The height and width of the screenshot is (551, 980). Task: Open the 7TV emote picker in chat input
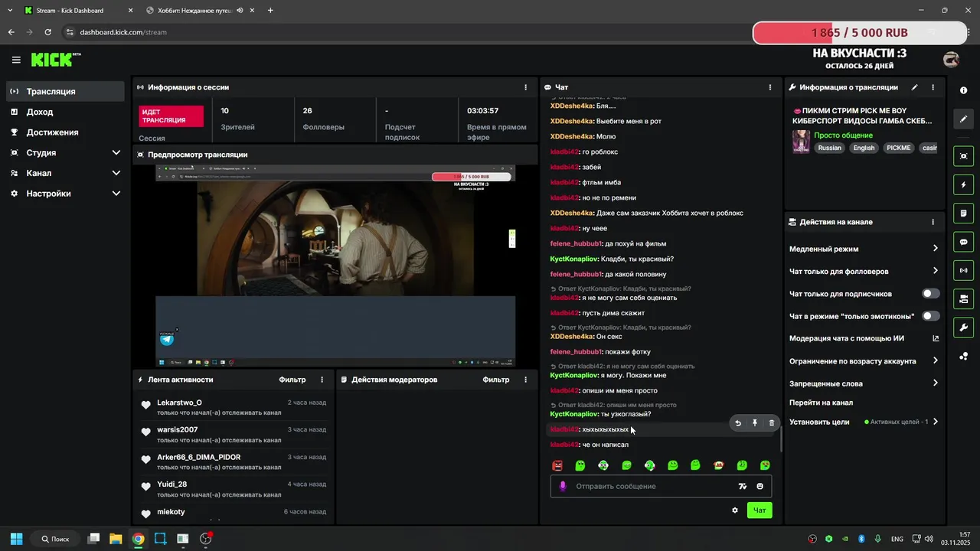[742, 486]
